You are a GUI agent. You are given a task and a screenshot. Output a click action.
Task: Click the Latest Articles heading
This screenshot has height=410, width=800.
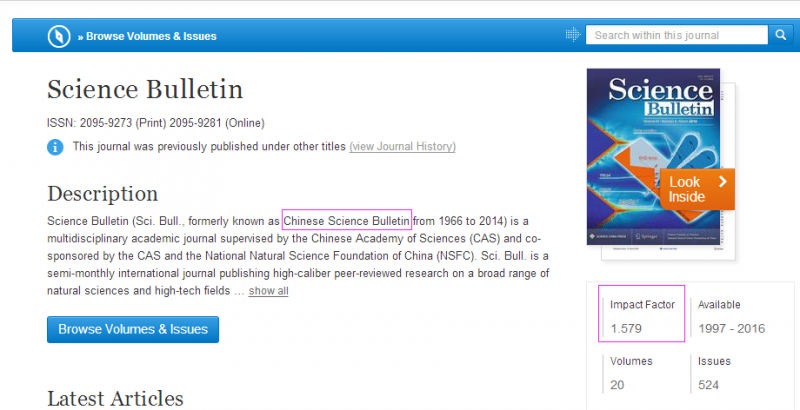coord(115,398)
